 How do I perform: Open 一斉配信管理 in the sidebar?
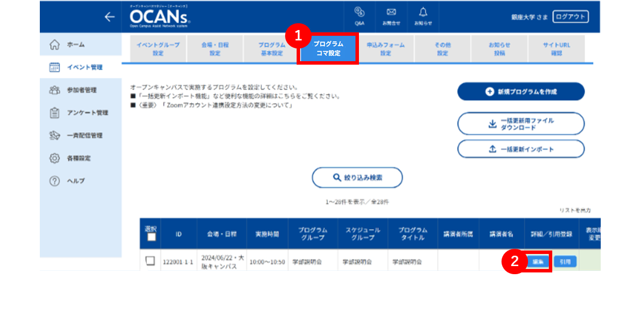pos(81,135)
